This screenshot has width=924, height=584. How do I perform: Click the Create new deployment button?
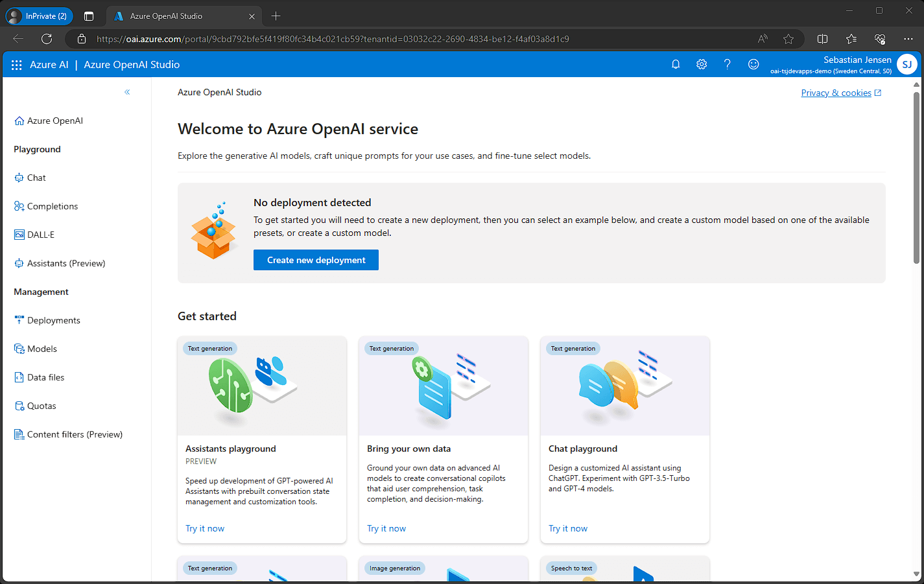coord(316,260)
